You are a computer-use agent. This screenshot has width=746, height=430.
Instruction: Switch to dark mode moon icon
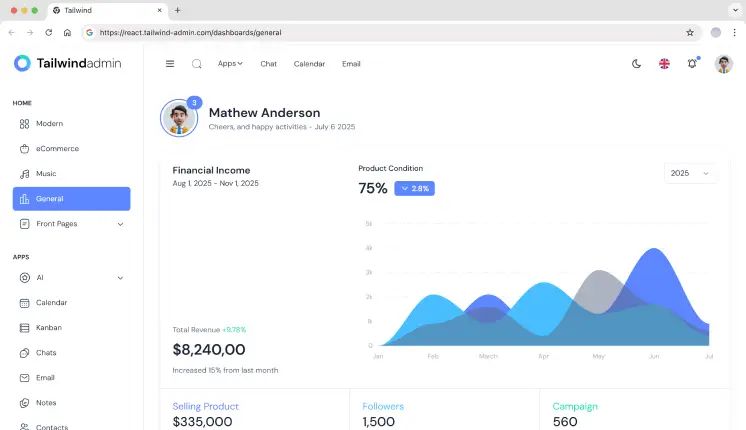636,64
